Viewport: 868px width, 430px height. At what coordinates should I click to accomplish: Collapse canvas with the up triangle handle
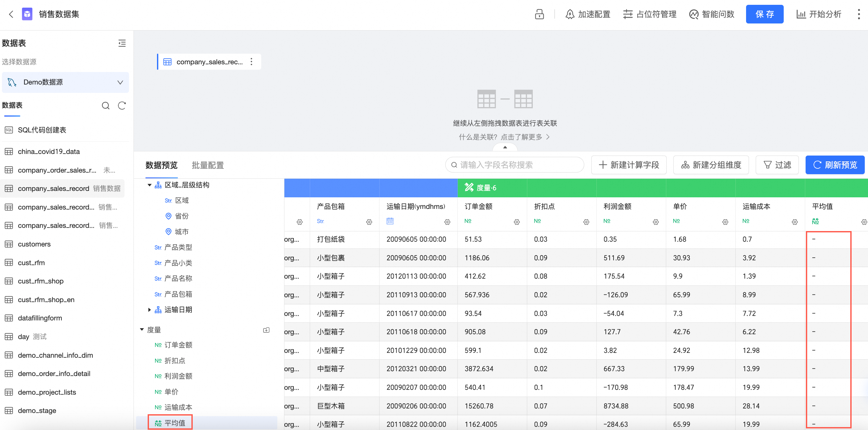point(505,147)
